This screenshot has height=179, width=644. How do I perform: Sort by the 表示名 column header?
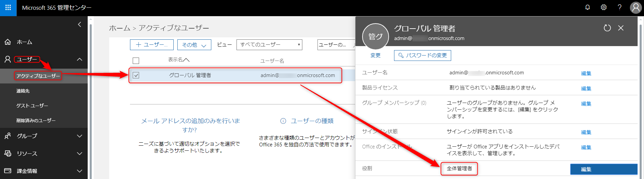179,60
